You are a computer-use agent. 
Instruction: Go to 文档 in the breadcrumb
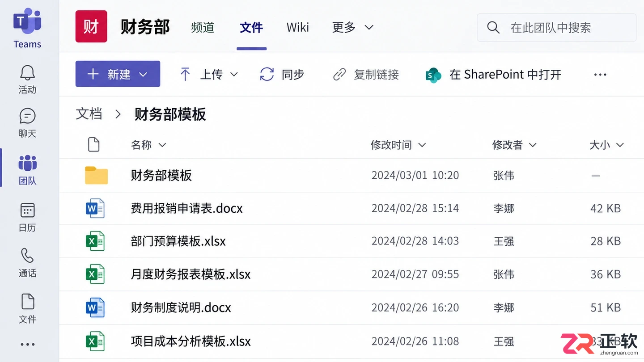click(89, 114)
